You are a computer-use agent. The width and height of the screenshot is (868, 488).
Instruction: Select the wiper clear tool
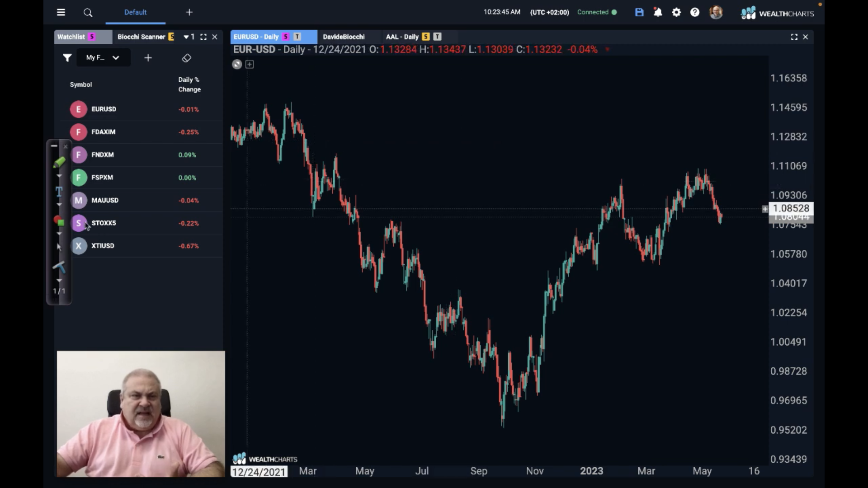click(59, 267)
